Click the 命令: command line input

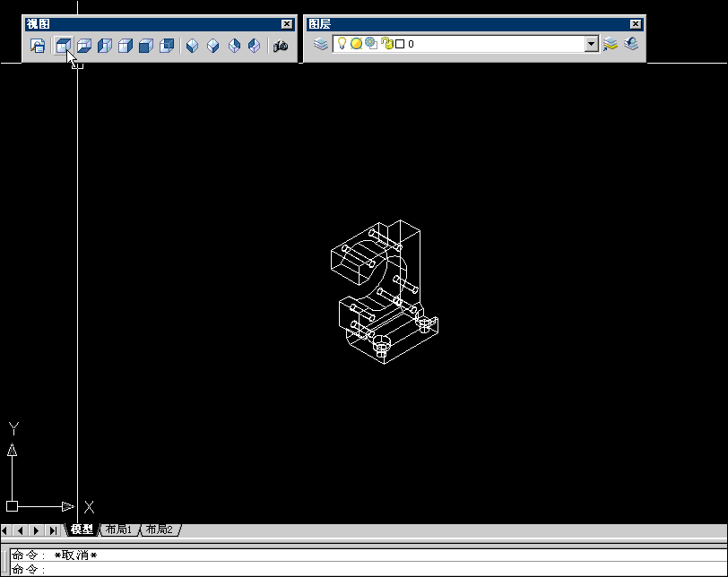tap(368, 569)
